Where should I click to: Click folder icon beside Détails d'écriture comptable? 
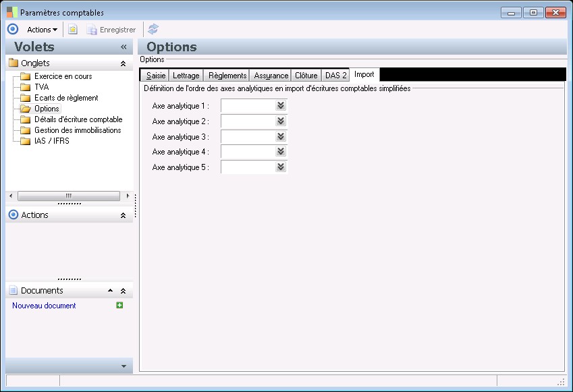point(25,119)
